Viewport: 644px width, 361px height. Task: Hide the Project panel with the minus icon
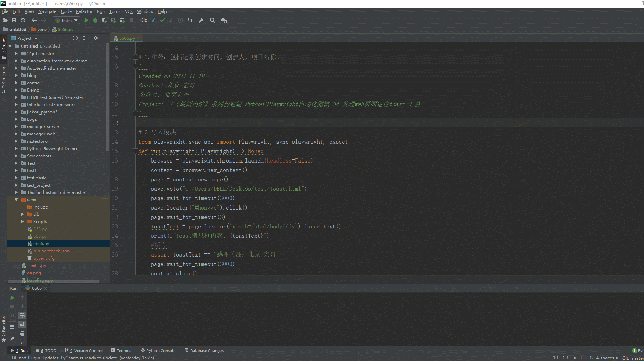coord(104,38)
